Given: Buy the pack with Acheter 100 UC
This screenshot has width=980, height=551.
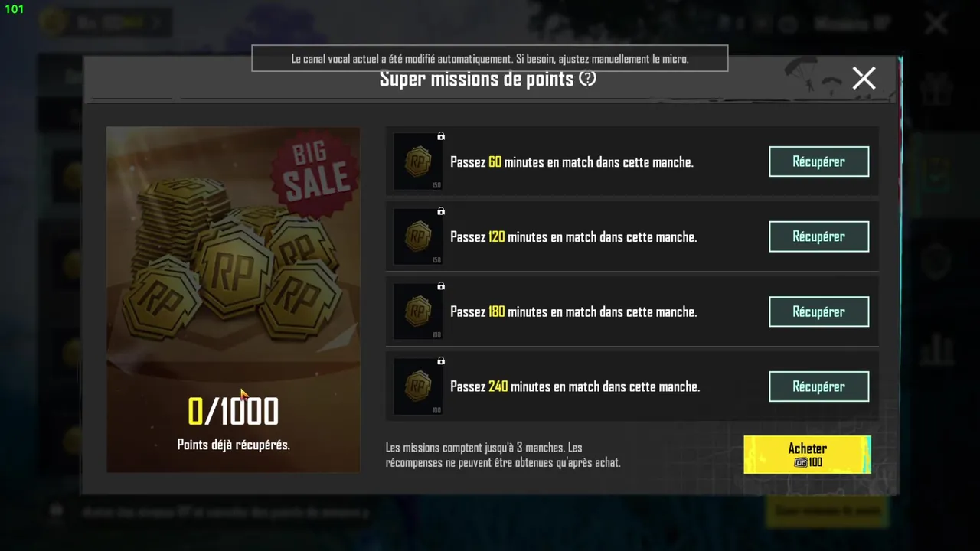Looking at the screenshot, I should pyautogui.click(x=807, y=455).
